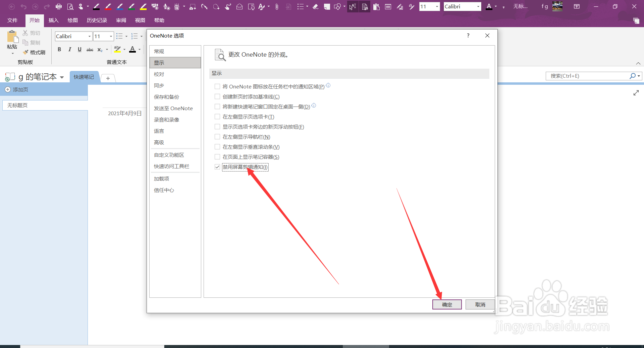Click the expand page diagonal arrow icon
This screenshot has height=348, width=644.
(x=636, y=93)
